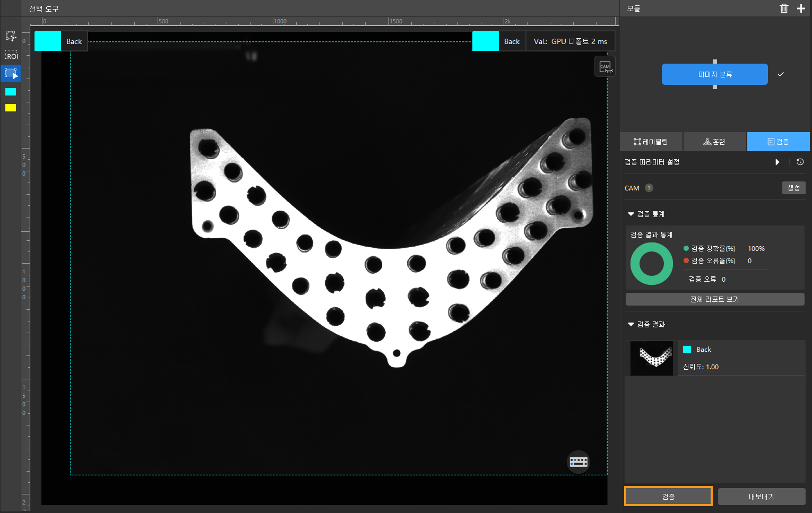
Task: Pick the yellow class color swatch
Action: coord(11,108)
